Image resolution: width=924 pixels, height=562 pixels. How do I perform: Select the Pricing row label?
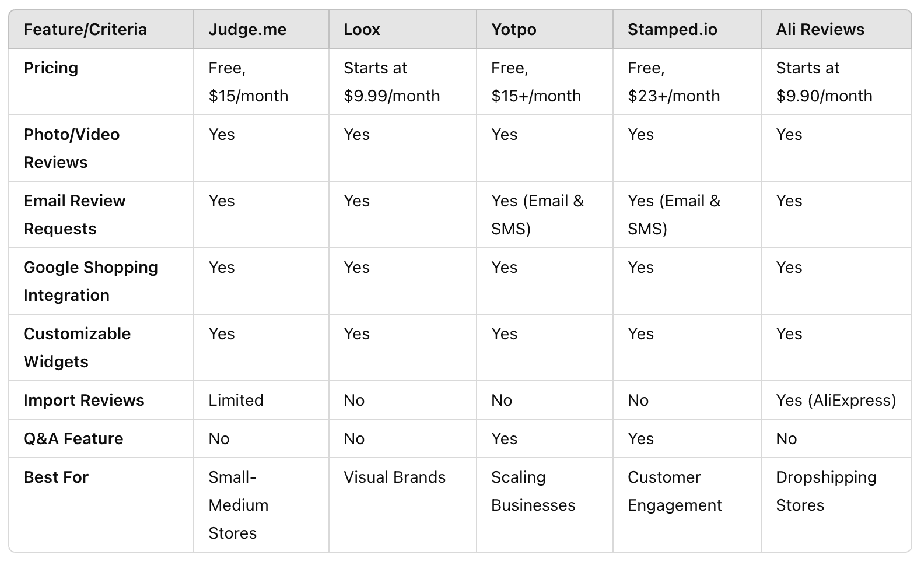(x=51, y=68)
